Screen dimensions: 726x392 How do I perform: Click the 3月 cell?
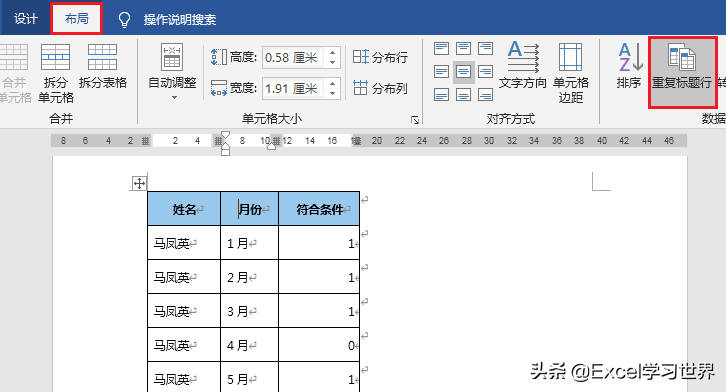(x=250, y=311)
